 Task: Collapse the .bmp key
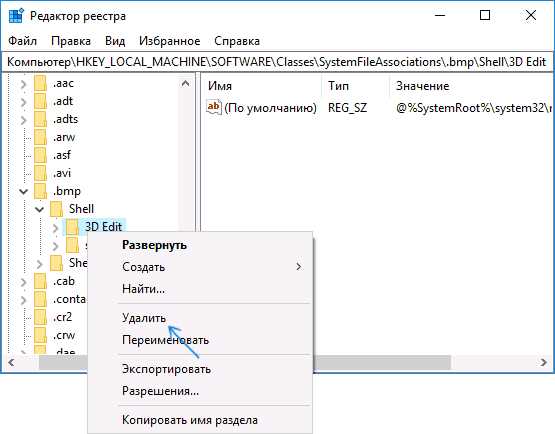point(23,192)
